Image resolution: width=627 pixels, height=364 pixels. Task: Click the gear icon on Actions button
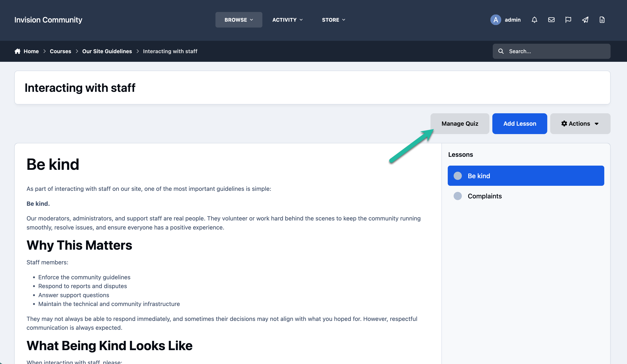click(564, 124)
